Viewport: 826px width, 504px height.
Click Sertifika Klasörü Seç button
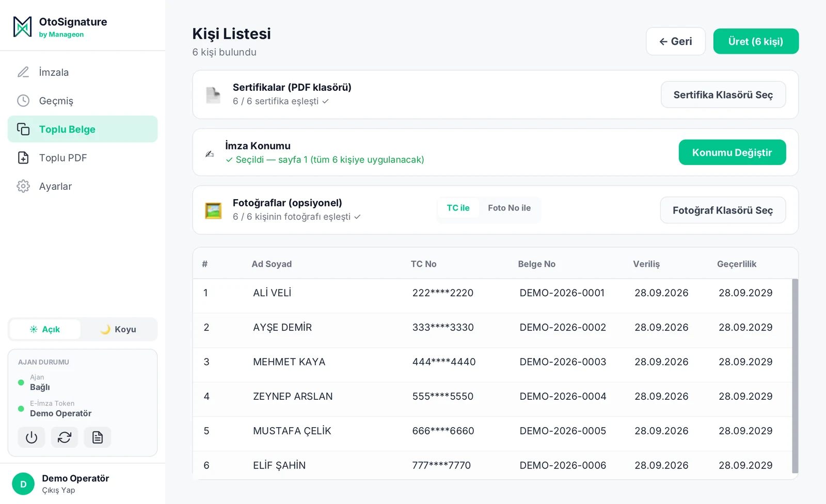[x=723, y=94]
